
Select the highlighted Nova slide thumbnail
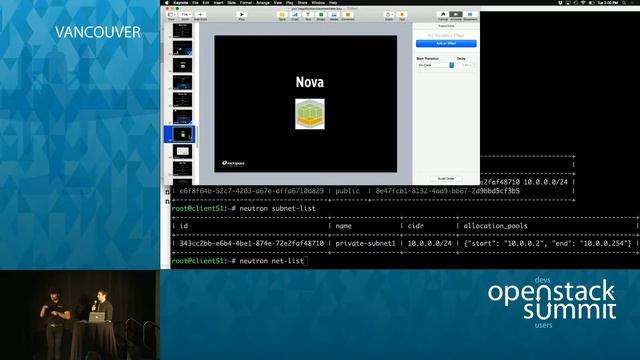coord(182,134)
